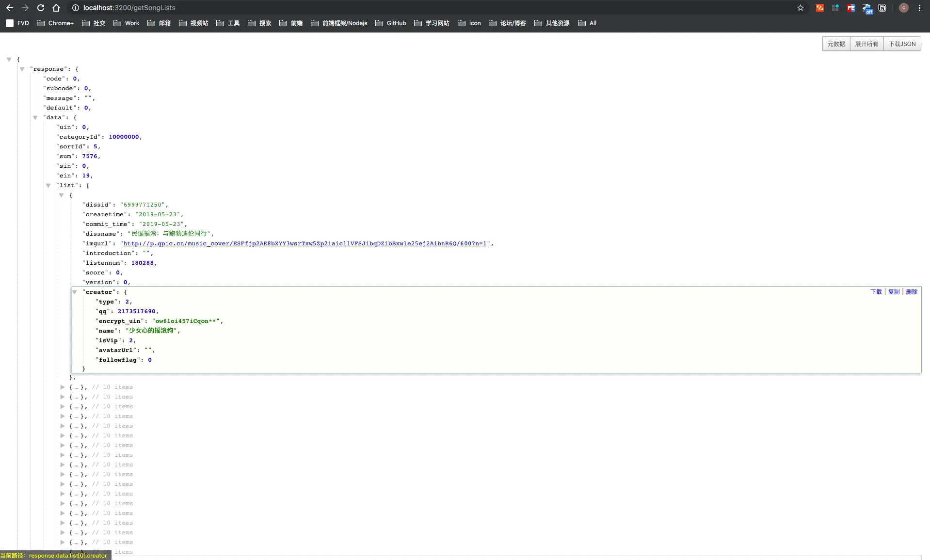Click 复制 to copy the creator node
This screenshot has width=930, height=560.
point(894,291)
